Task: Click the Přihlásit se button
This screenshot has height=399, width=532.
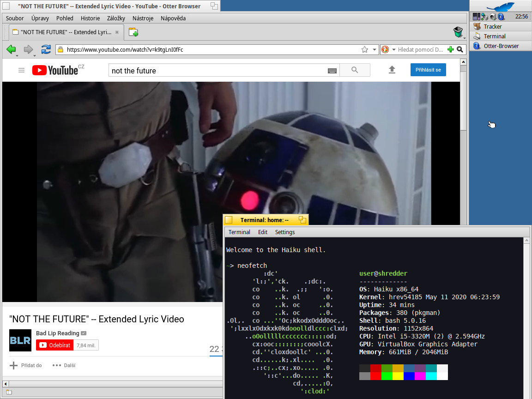Action: click(x=428, y=70)
